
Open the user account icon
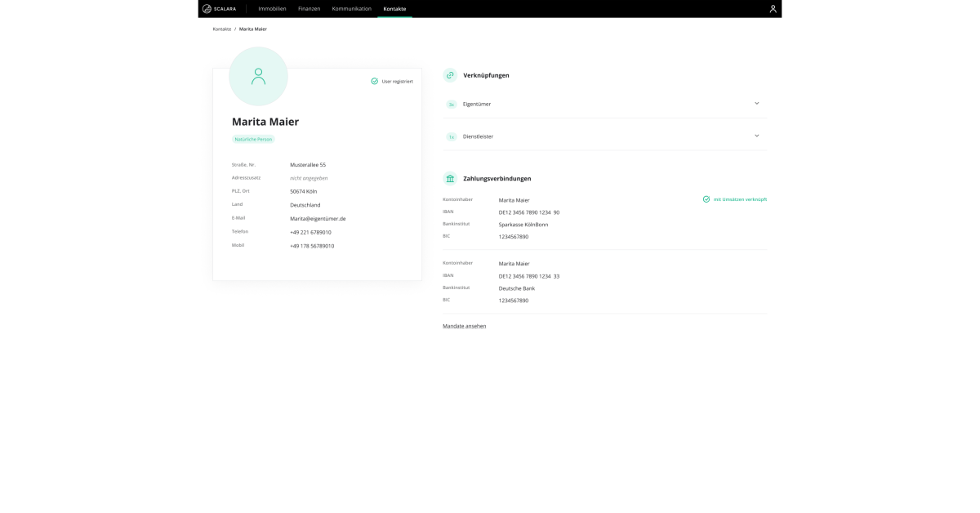[773, 9]
